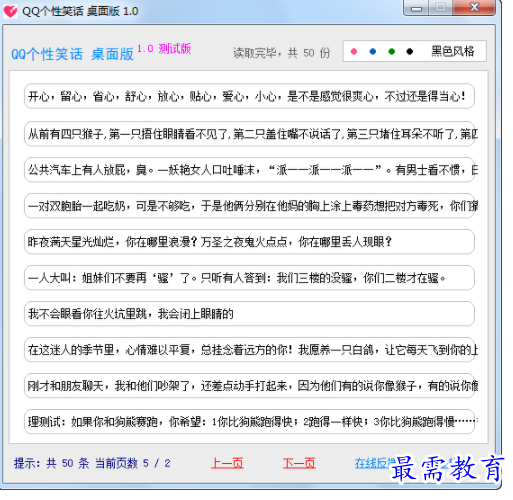
Task: Select joke starting with 昨夜满天星光灿烂
Action: point(249,242)
